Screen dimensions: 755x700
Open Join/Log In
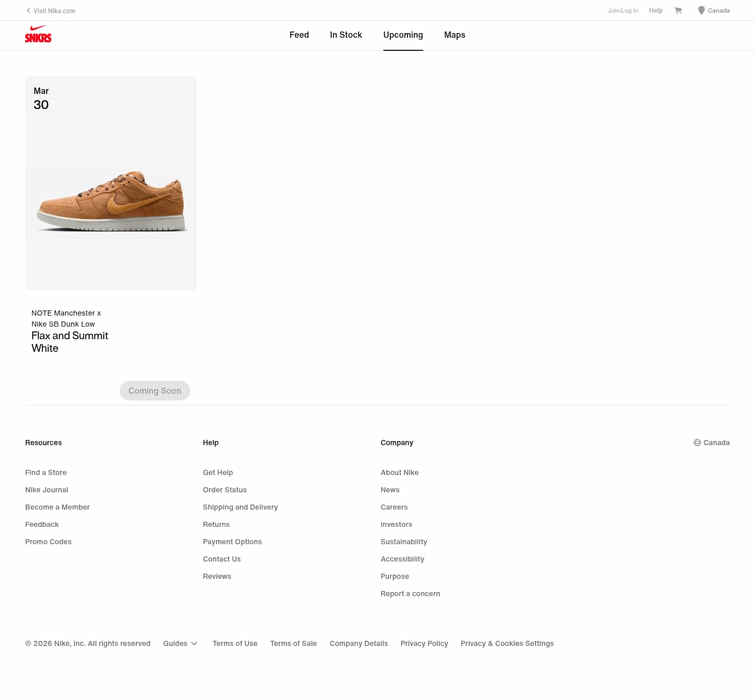click(x=623, y=10)
